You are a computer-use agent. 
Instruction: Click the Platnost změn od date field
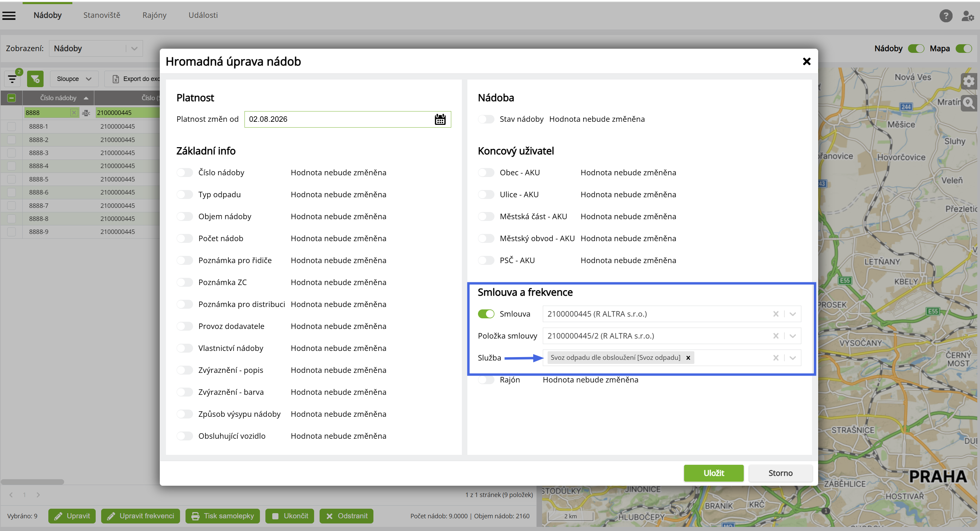[347, 119]
